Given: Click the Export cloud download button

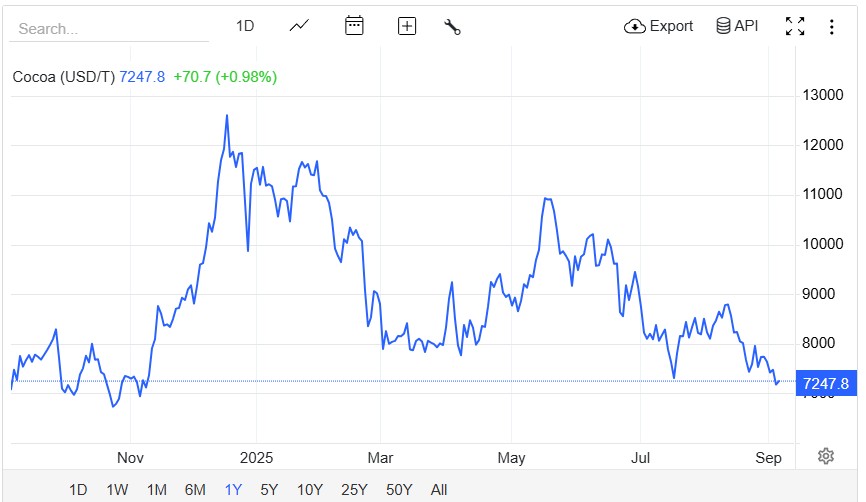Looking at the screenshot, I should [x=658, y=26].
